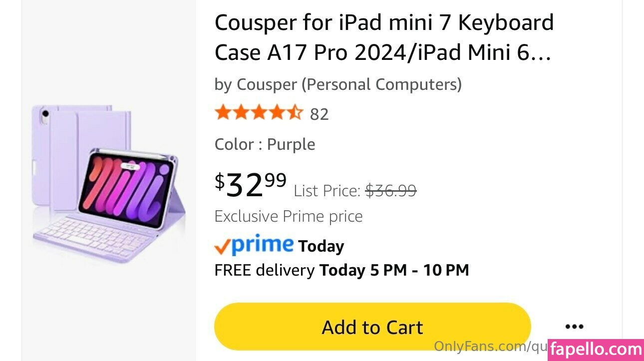The width and height of the screenshot is (644, 361).
Task: Click the FREE delivery 5 PM - 10 PM line
Action: point(341,270)
